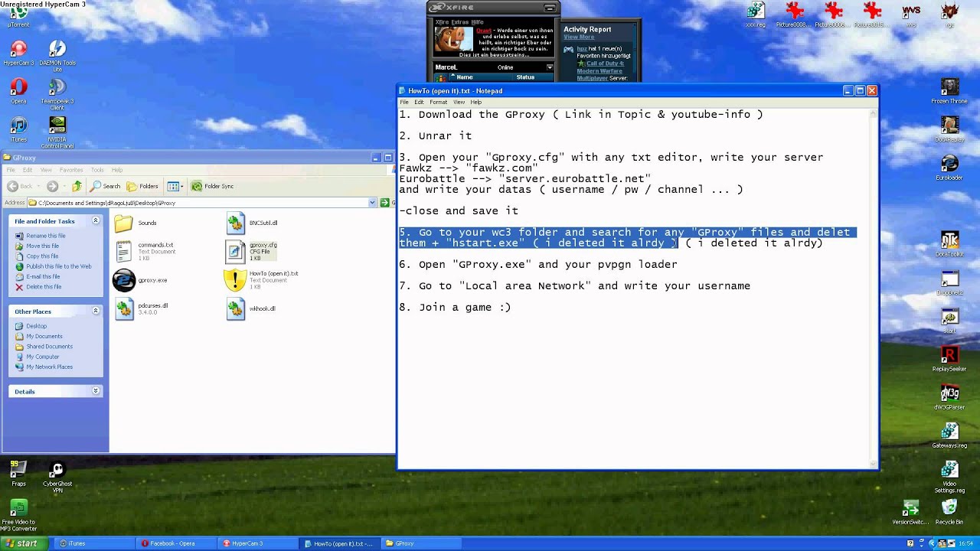Toggle Folders pane in Explorer toolbar
980x551 pixels.
(142, 186)
